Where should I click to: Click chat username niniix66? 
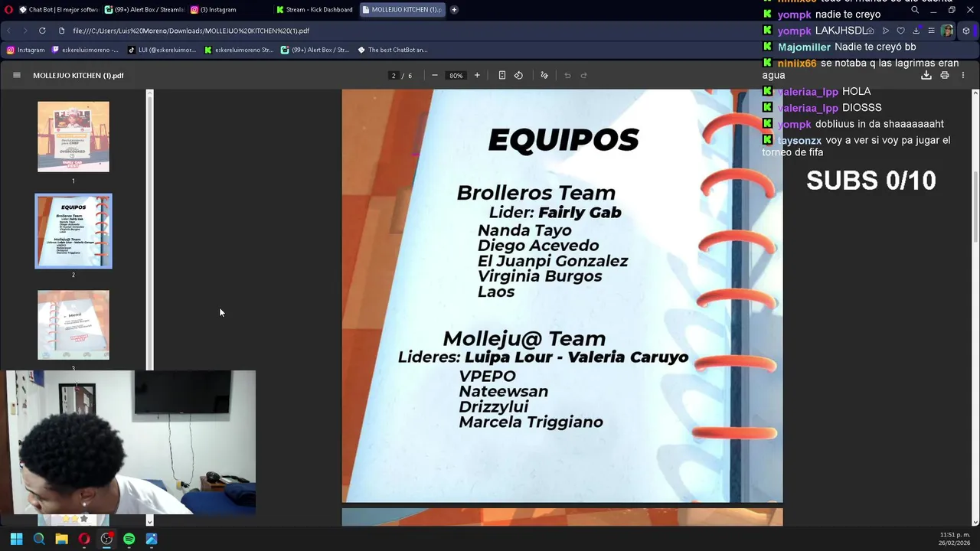click(797, 63)
